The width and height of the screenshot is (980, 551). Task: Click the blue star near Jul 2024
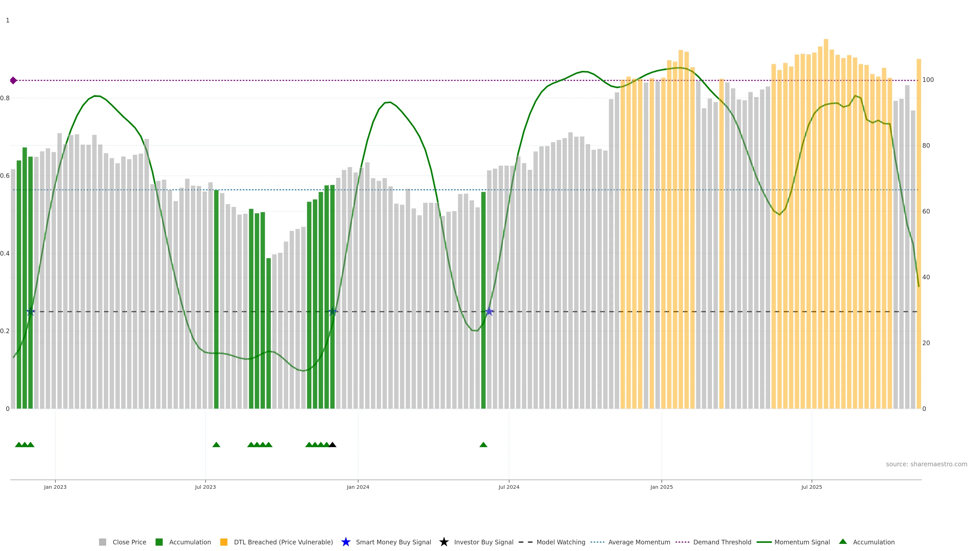pyautogui.click(x=489, y=312)
